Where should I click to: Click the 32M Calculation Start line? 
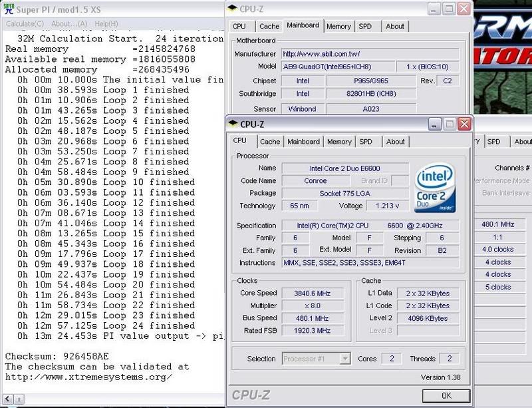coord(120,39)
